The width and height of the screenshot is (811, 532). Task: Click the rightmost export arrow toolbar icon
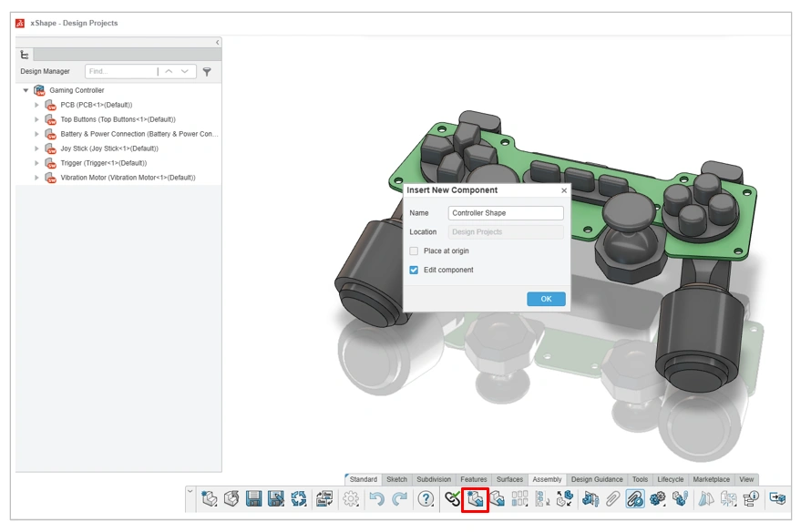coord(777,499)
